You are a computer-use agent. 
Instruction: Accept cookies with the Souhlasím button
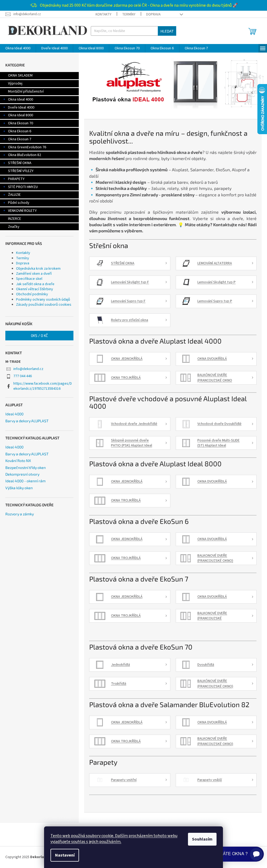click(202, 839)
